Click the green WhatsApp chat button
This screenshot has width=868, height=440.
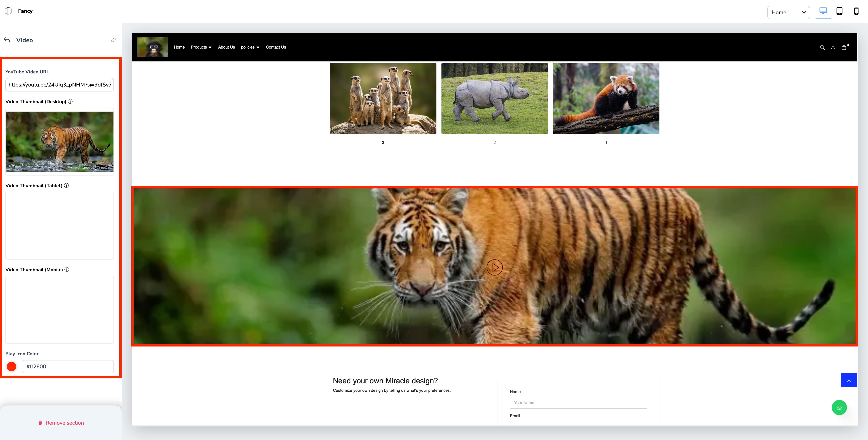coord(839,408)
